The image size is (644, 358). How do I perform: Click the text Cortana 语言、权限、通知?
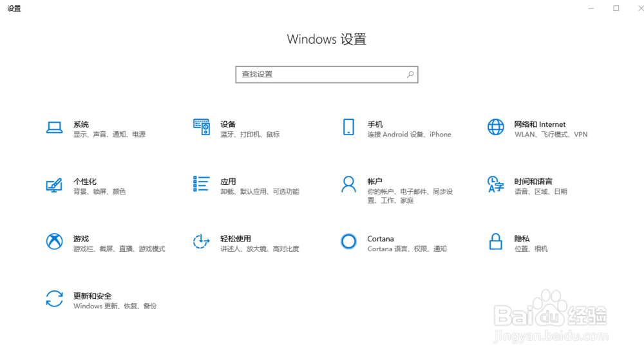click(x=407, y=249)
